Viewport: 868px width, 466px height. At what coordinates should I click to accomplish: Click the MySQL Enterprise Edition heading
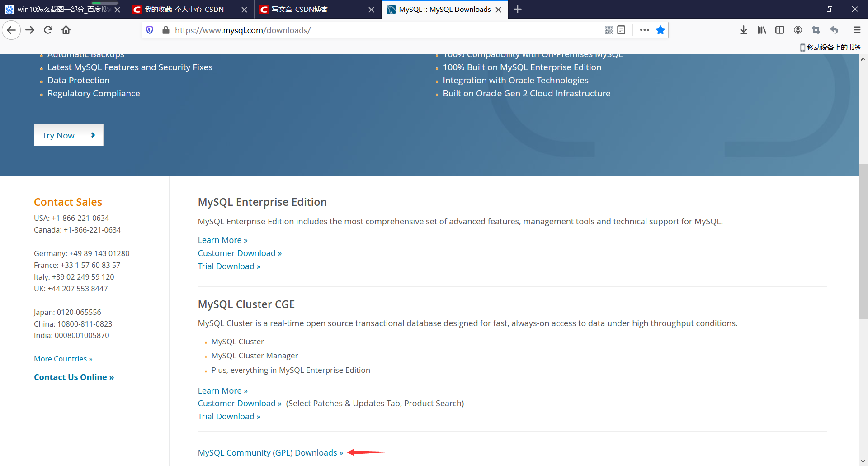pyautogui.click(x=262, y=202)
